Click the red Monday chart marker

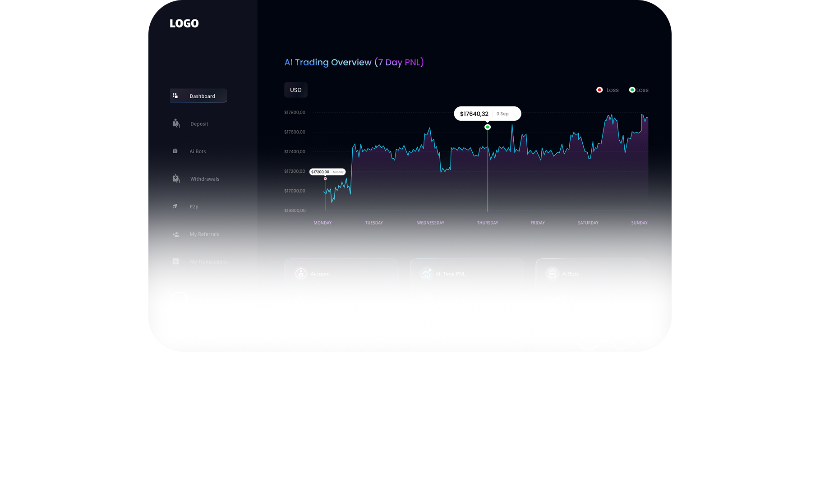tap(325, 179)
